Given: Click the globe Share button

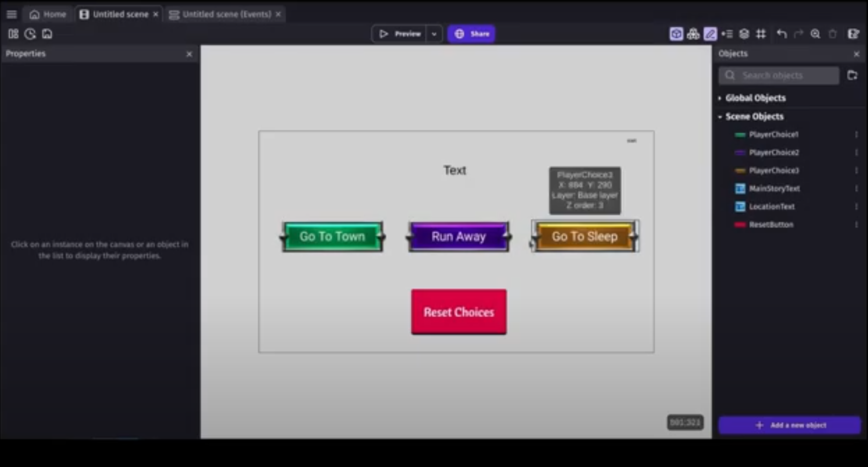Looking at the screenshot, I should tap(471, 34).
